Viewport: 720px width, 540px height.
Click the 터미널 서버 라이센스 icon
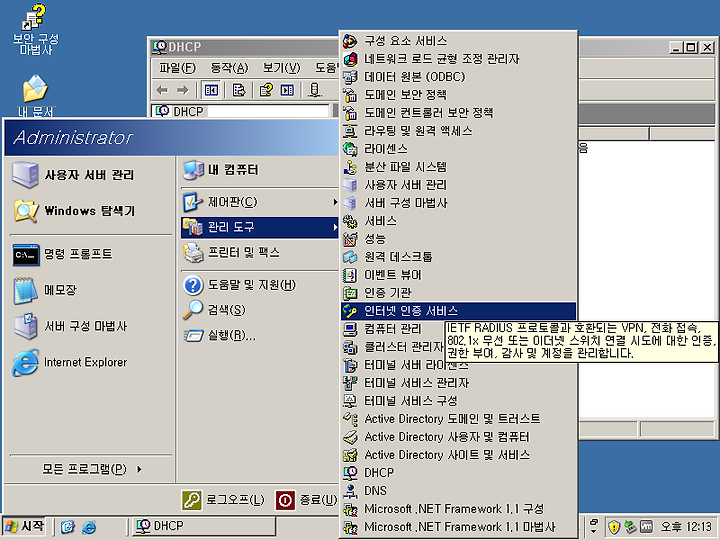coord(350,365)
